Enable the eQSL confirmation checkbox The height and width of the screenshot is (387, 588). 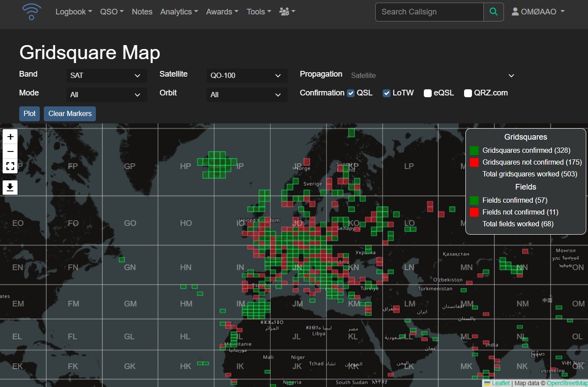[428, 93]
